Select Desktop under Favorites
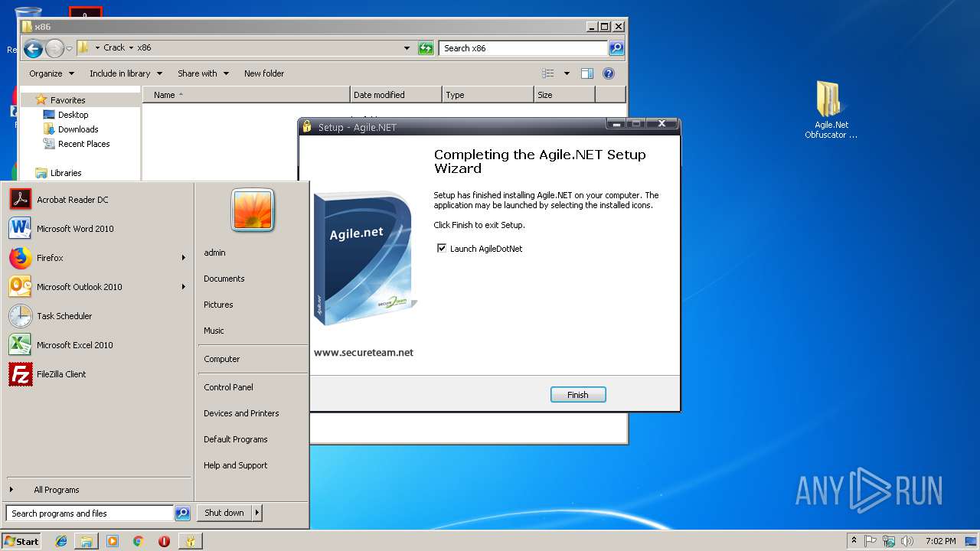The image size is (980, 551). pos(73,115)
